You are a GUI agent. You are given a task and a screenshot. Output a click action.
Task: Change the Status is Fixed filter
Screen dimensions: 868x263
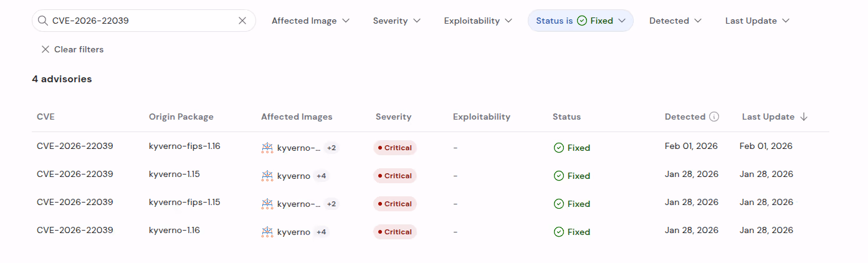point(581,21)
